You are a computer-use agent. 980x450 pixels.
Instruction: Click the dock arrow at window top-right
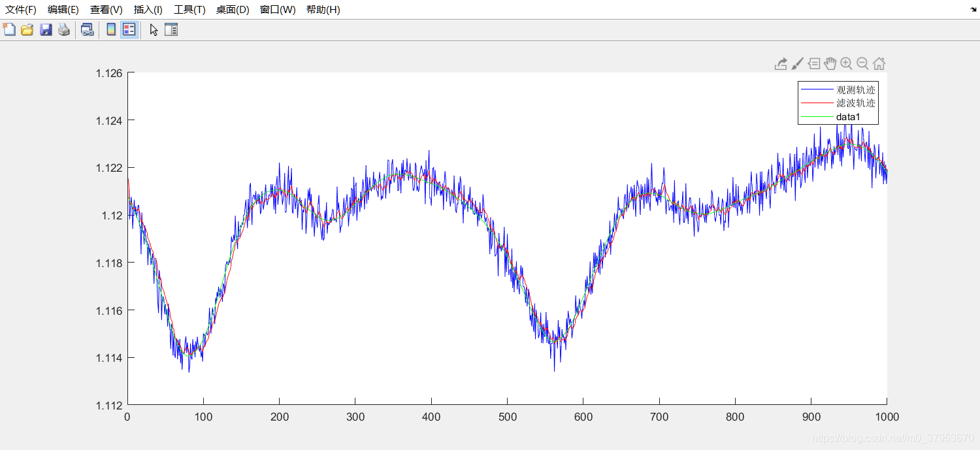(x=972, y=9)
